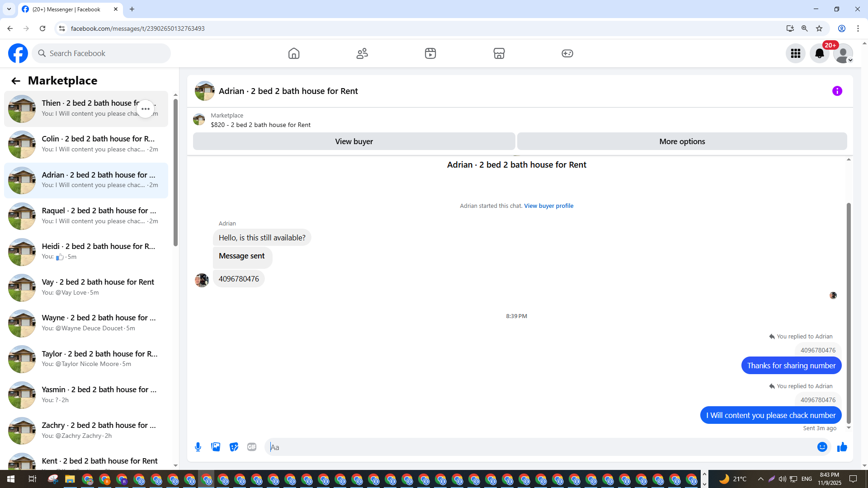Go back in browser history
The image size is (868, 488).
click(10, 28)
